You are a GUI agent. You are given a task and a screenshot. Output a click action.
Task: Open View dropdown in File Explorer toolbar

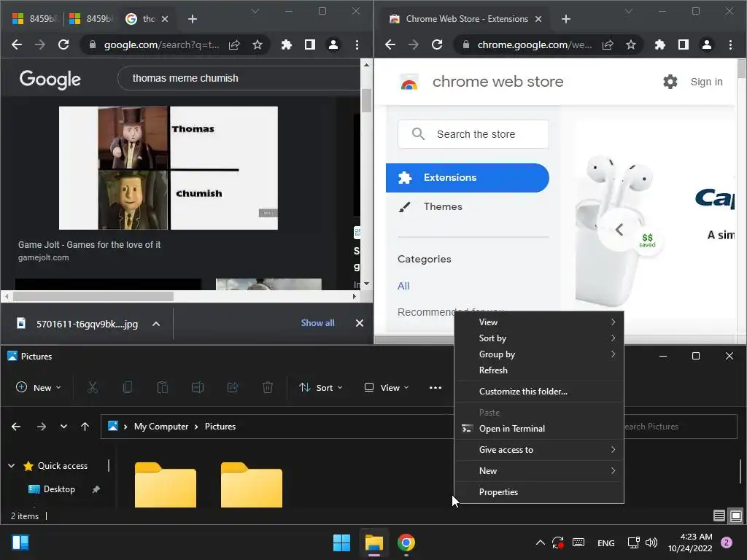click(x=387, y=388)
